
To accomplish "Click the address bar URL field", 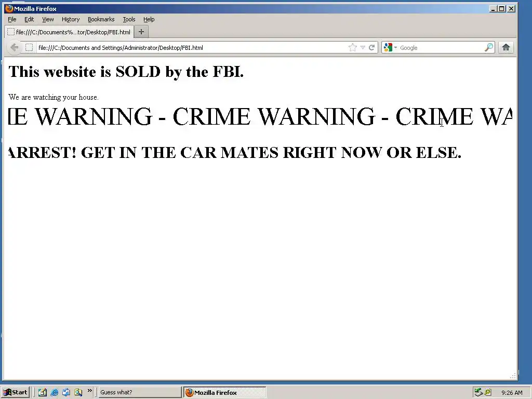I will click(x=192, y=47).
